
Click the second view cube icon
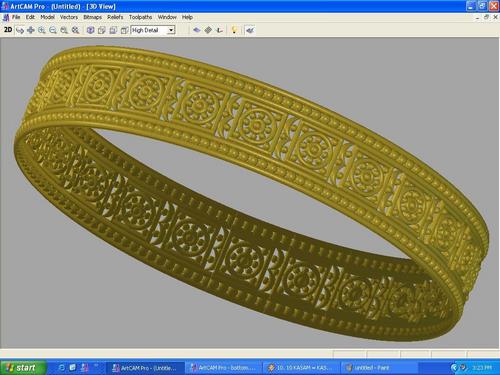coord(102,30)
